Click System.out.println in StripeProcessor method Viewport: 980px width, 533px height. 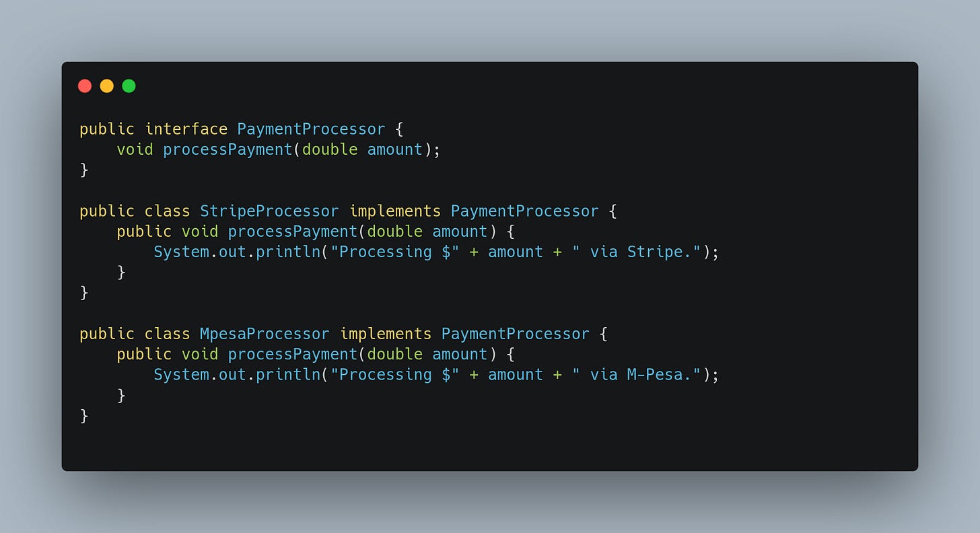click(237, 252)
